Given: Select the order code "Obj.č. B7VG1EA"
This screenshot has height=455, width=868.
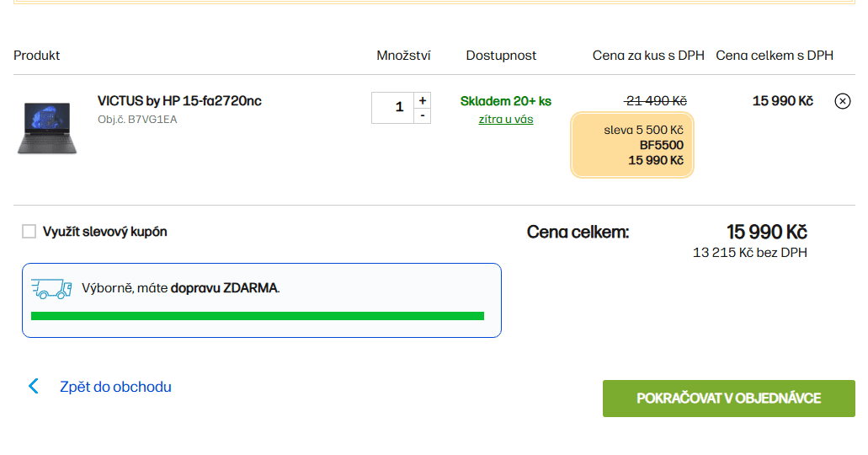Looking at the screenshot, I should 137,120.
